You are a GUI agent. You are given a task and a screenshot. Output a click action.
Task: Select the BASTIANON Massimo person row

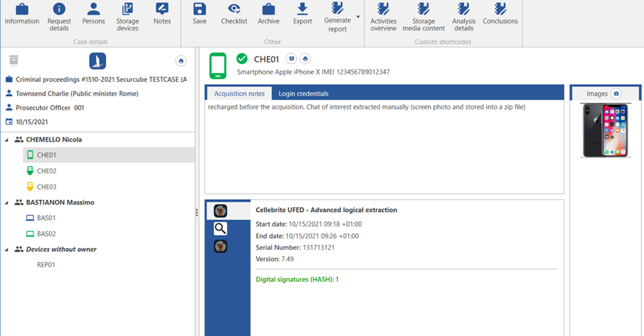click(x=60, y=202)
